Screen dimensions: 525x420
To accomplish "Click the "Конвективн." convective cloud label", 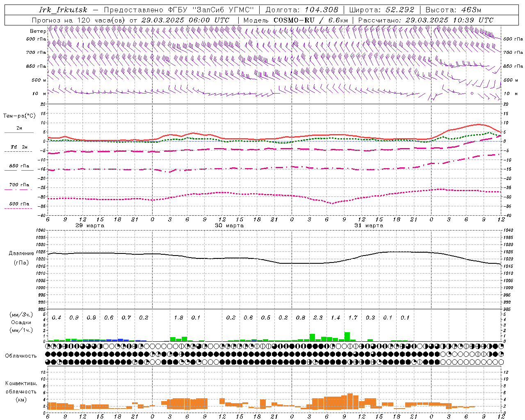I will click(x=21, y=383).
